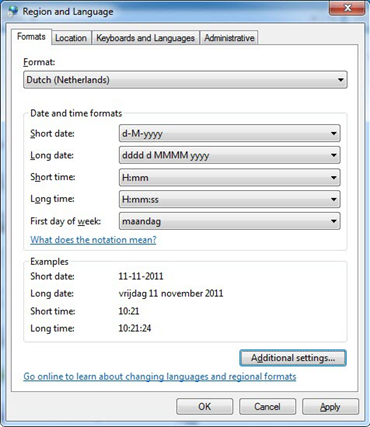Click the arrow of the maandag combo box
370x427 pixels.
click(x=333, y=221)
